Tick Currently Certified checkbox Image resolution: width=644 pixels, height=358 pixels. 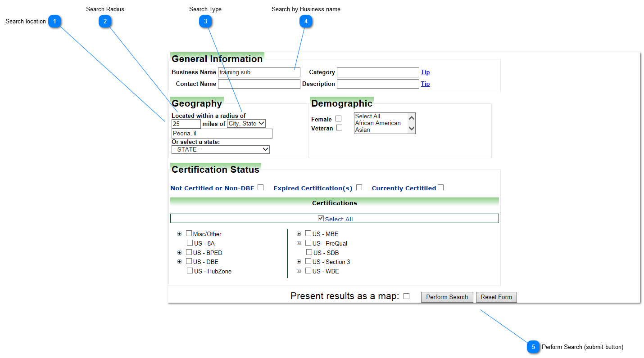[x=440, y=188]
